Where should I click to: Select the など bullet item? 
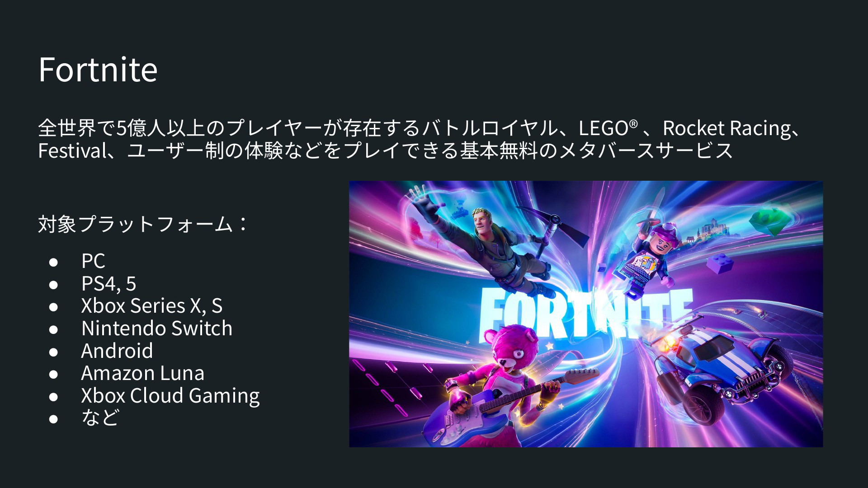[x=100, y=417]
